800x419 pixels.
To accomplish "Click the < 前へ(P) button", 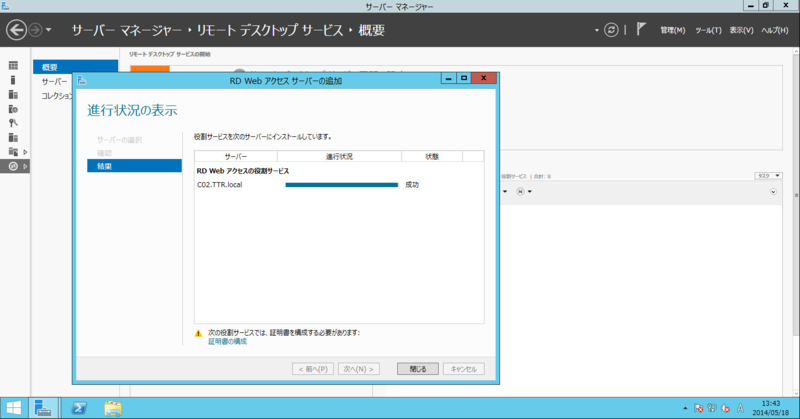I will pyautogui.click(x=313, y=369).
